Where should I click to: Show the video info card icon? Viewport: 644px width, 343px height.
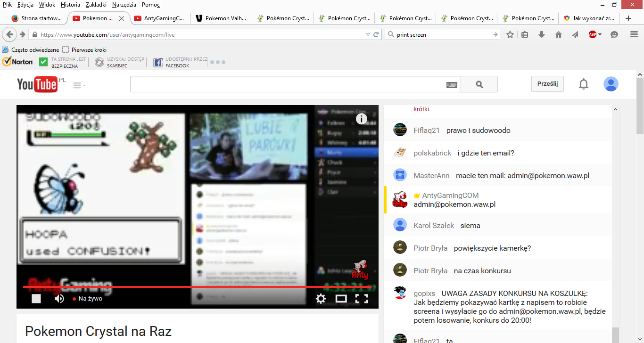(361, 119)
